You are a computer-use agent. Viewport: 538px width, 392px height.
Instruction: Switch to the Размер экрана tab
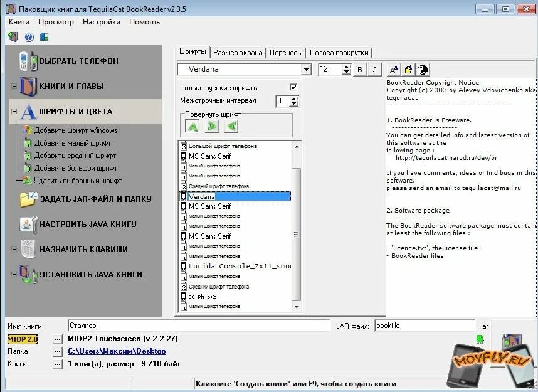(x=238, y=53)
